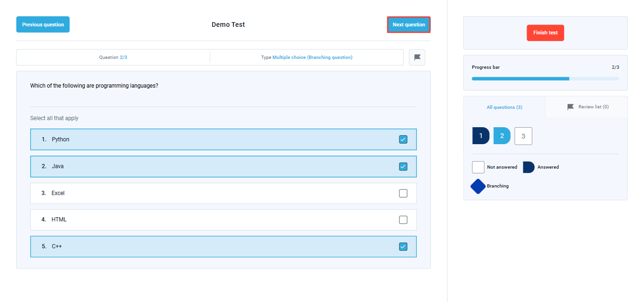Flag this question for review
644x302 pixels.
coord(417,57)
